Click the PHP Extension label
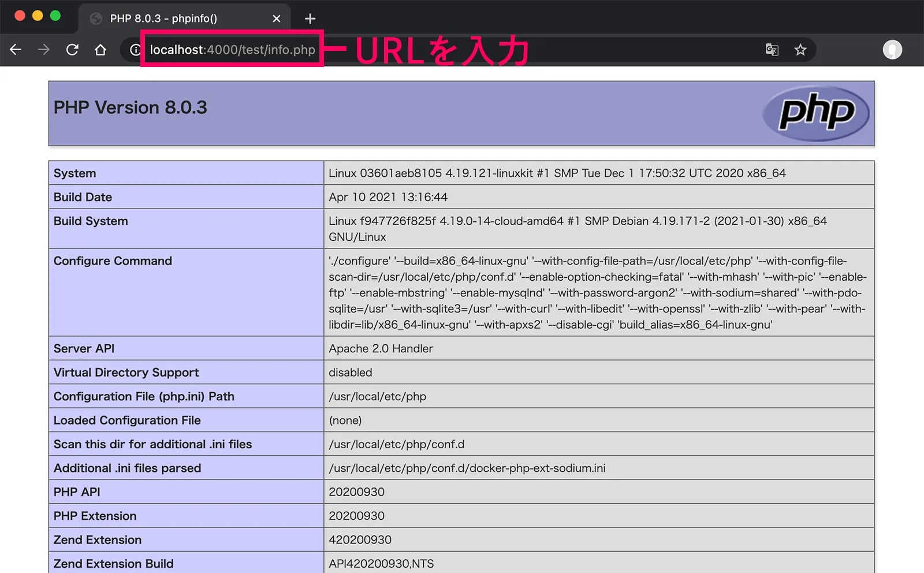The image size is (924, 573). coord(95,516)
